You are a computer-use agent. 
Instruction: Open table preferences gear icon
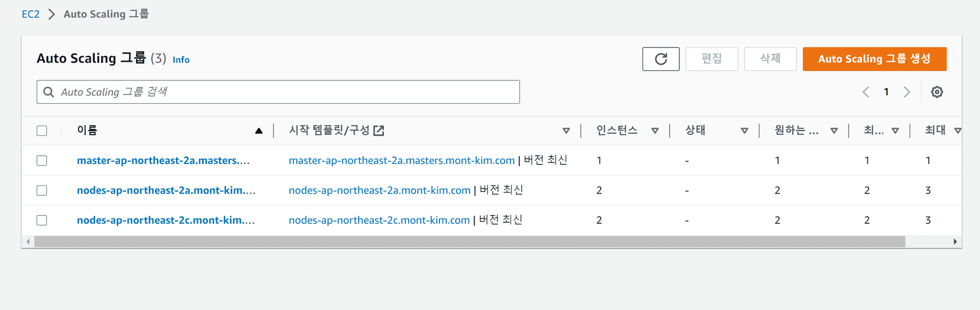click(937, 92)
